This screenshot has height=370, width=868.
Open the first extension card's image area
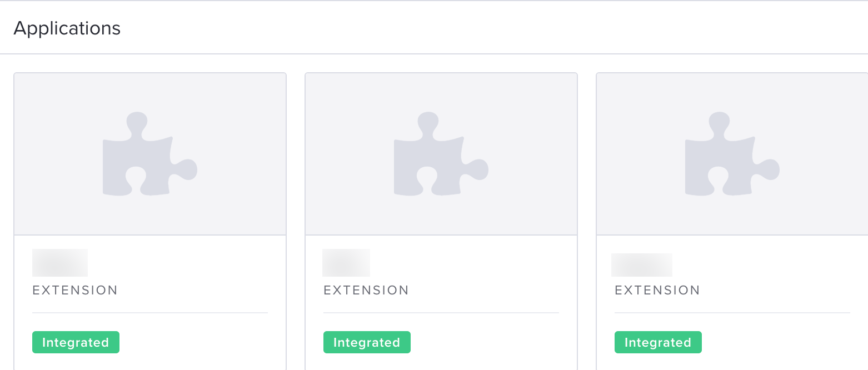[x=150, y=154]
